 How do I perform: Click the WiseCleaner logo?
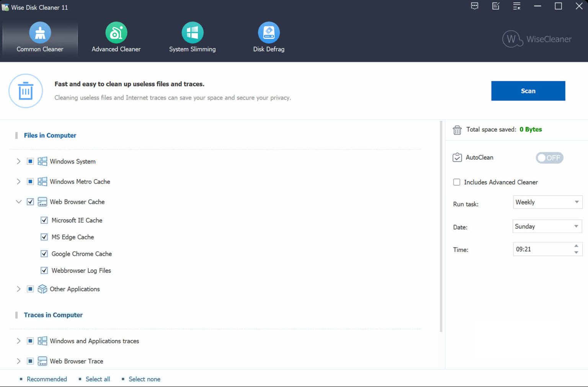point(537,39)
